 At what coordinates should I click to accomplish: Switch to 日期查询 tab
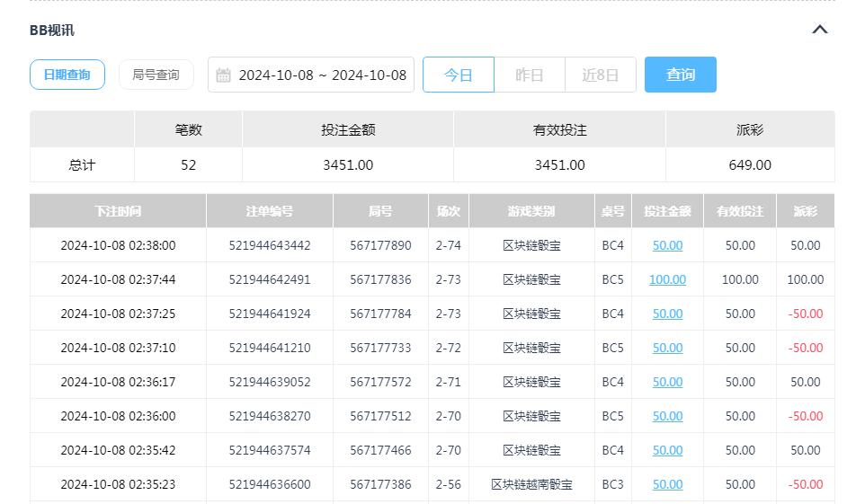click(67, 75)
